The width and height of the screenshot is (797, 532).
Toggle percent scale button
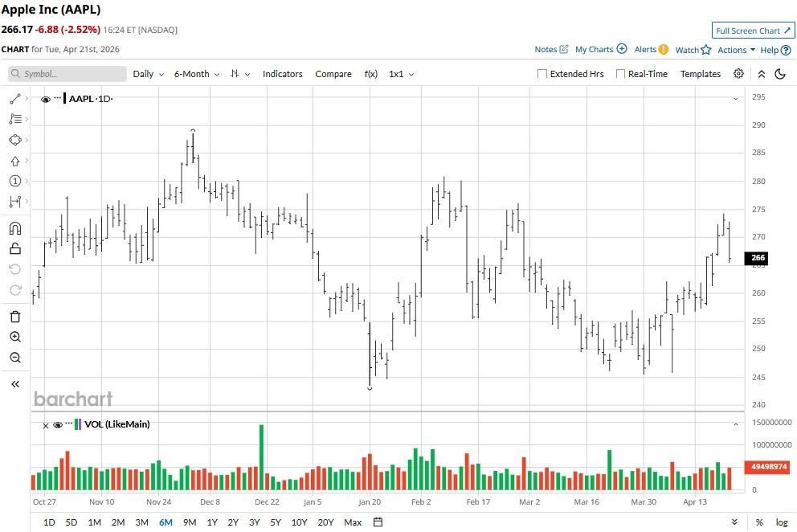click(759, 522)
